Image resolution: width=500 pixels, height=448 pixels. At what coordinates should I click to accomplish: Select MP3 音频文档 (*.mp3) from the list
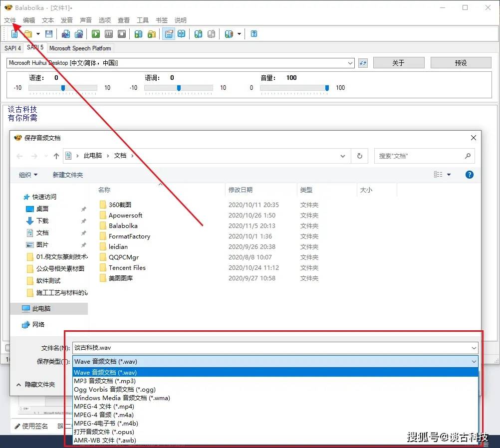coord(105,381)
